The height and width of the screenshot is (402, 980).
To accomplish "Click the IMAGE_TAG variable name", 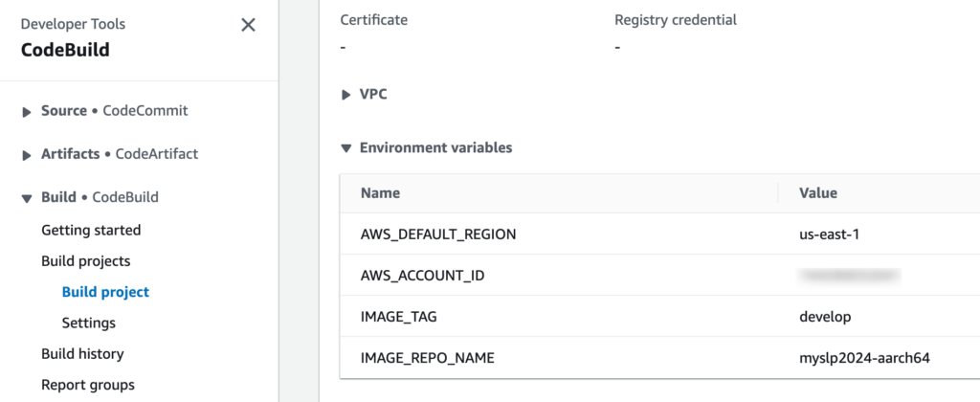I will pos(398,317).
